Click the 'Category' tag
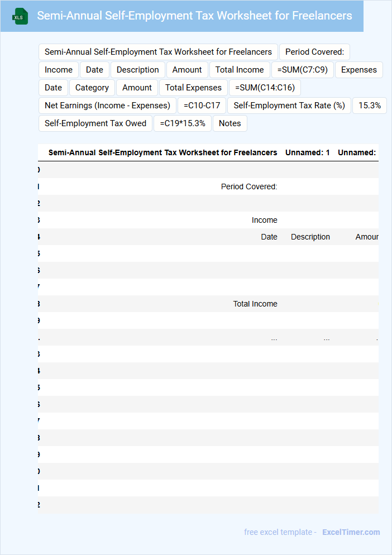Screen dimensions: 392x555 (92, 88)
